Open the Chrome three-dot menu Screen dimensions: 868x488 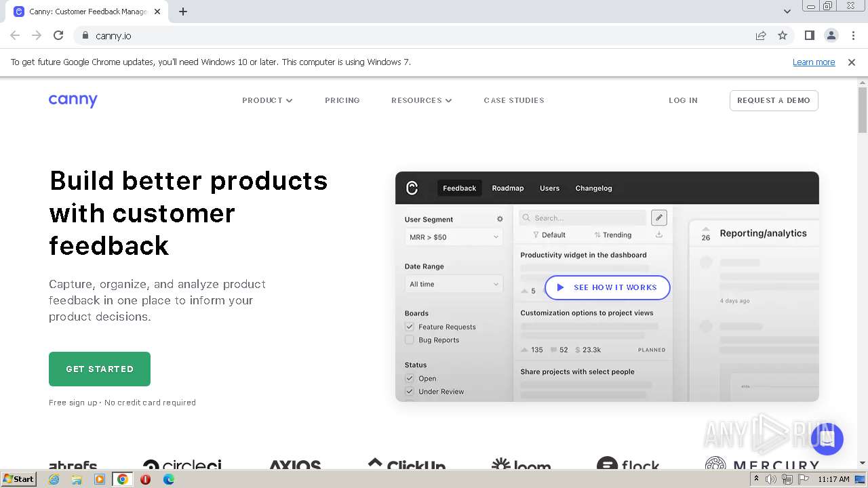pyautogui.click(x=853, y=35)
